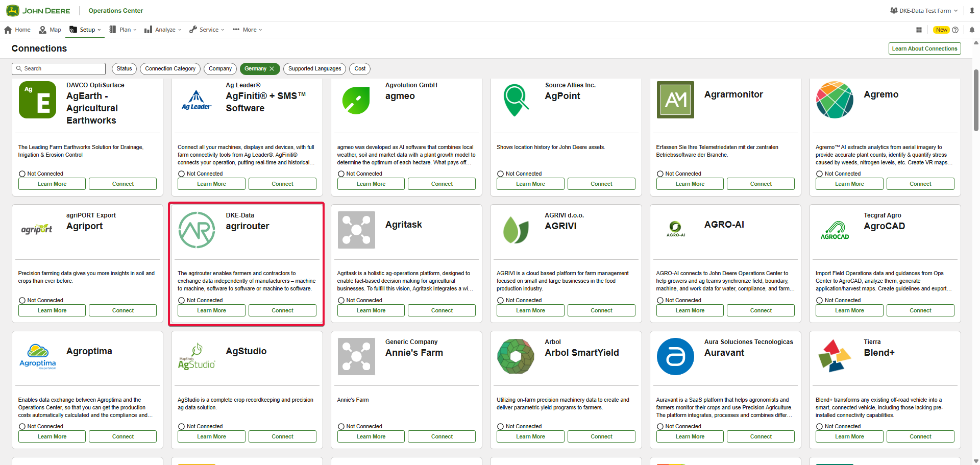980x465 pixels.
Task: Click the Agriport logo
Action: [37, 229]
